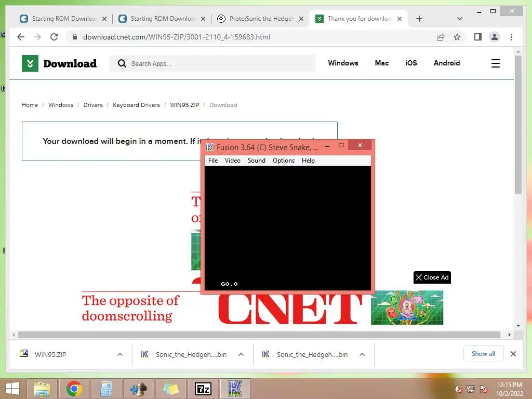The height and width of the screenshot is (399, 532).
Task: Bookmark this page with the star icon
Action: coord(457,37)
